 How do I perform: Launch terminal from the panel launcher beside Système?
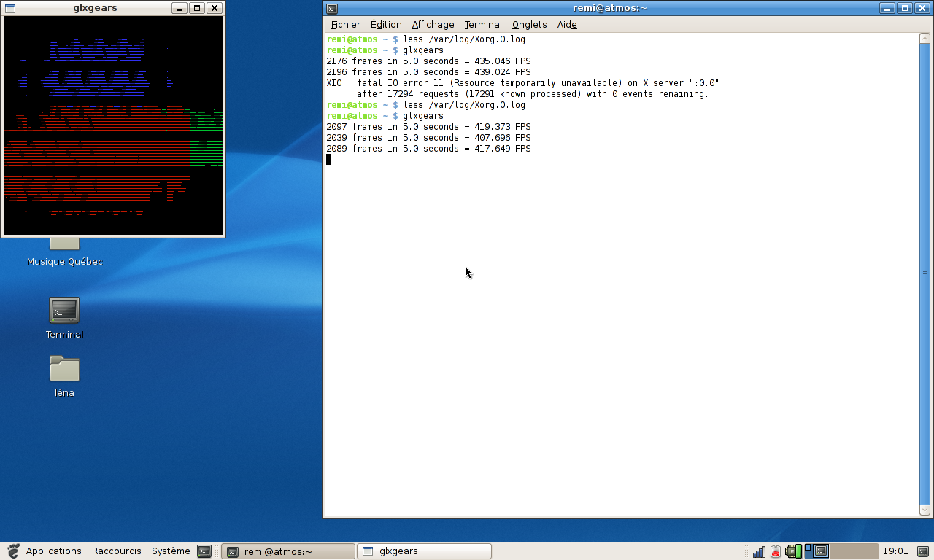tap(204, 551)
